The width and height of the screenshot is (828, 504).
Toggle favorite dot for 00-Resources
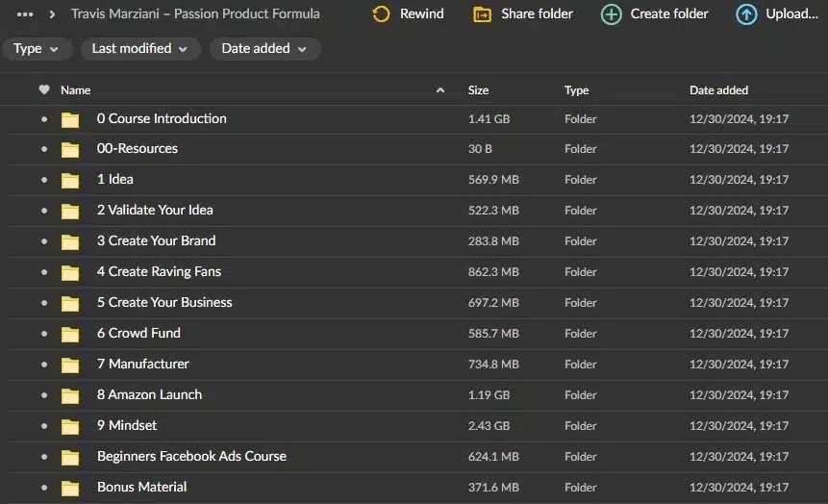[x=44, y=149]
